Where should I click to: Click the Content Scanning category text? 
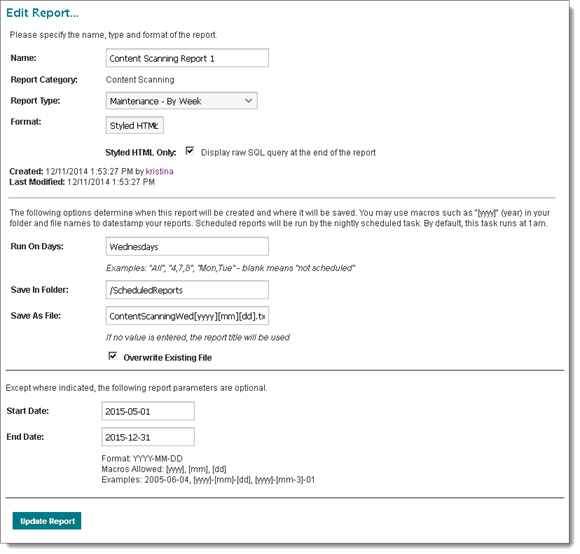click(140, 80)
